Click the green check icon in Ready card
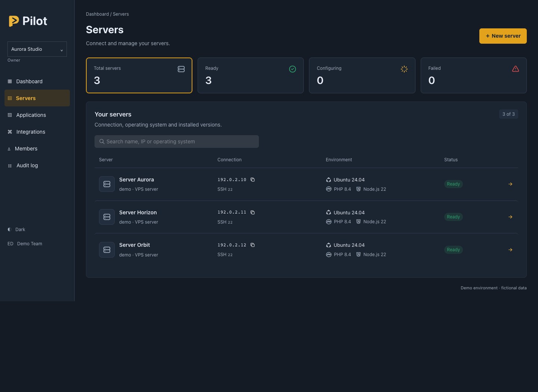This screenshot has height=392, width=538. [293, 69]
